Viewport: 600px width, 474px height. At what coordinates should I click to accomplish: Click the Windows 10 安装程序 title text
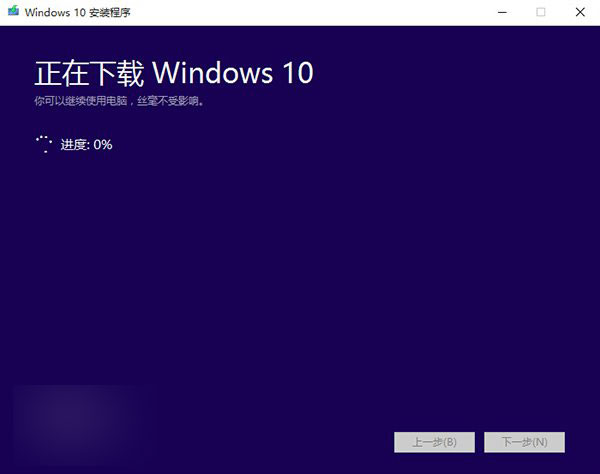[78, 12]
